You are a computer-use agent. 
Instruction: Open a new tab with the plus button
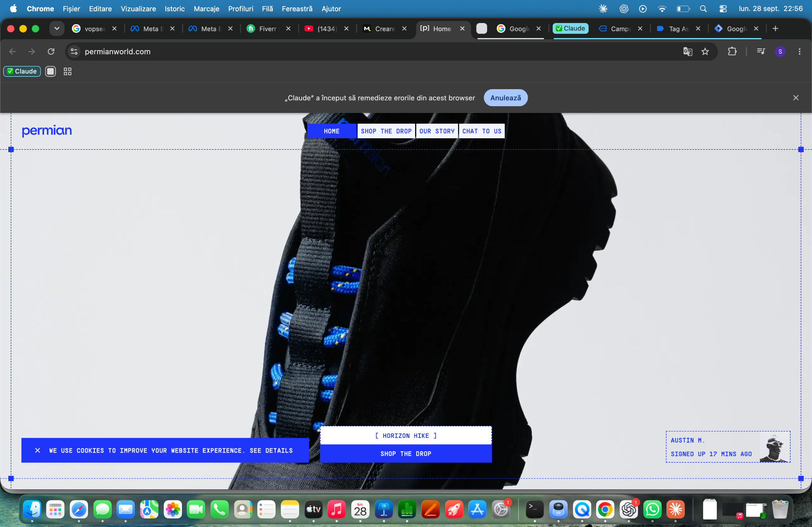776,29
